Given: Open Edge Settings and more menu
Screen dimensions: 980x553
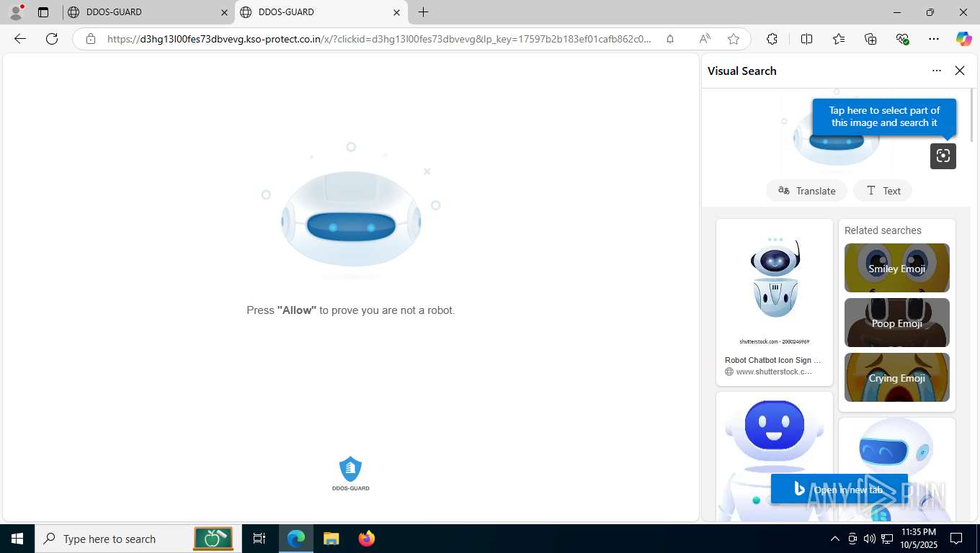Looking at the screenshot, I should (x=934, y=39).
